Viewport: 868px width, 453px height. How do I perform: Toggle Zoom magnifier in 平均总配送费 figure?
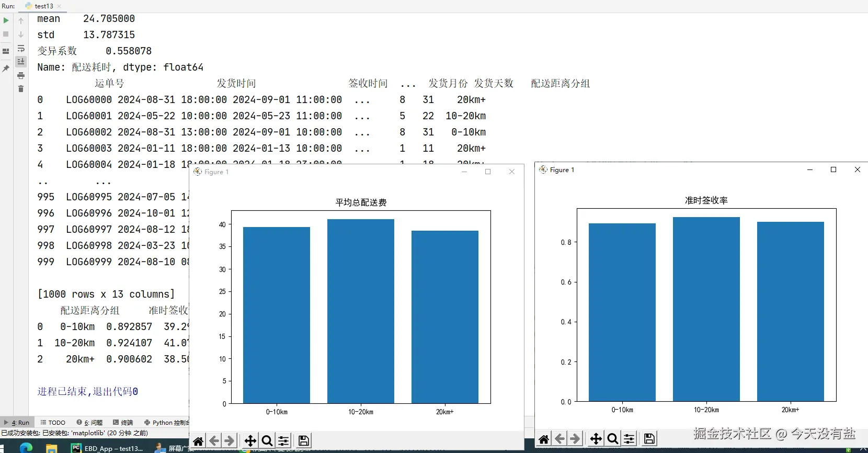coord(267,441)
